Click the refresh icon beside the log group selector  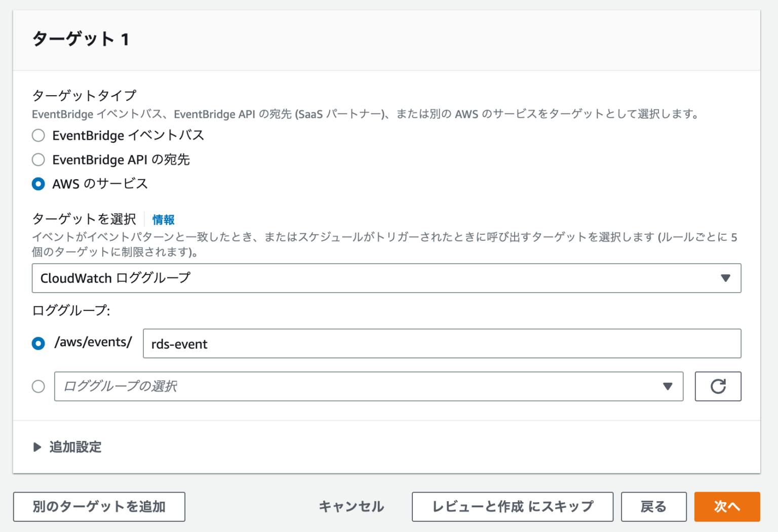718,386
